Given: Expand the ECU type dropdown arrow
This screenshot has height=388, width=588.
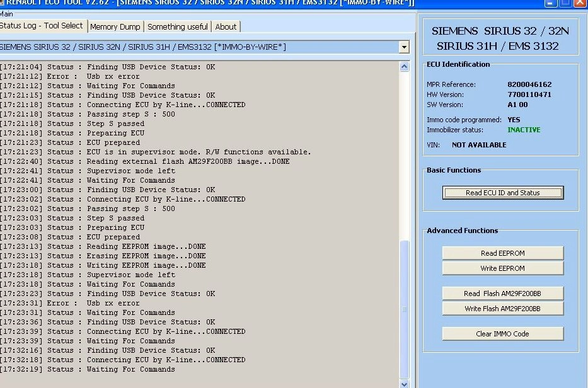Looking at the screenshot, I should pyautogui.click(x=404, y=48).
